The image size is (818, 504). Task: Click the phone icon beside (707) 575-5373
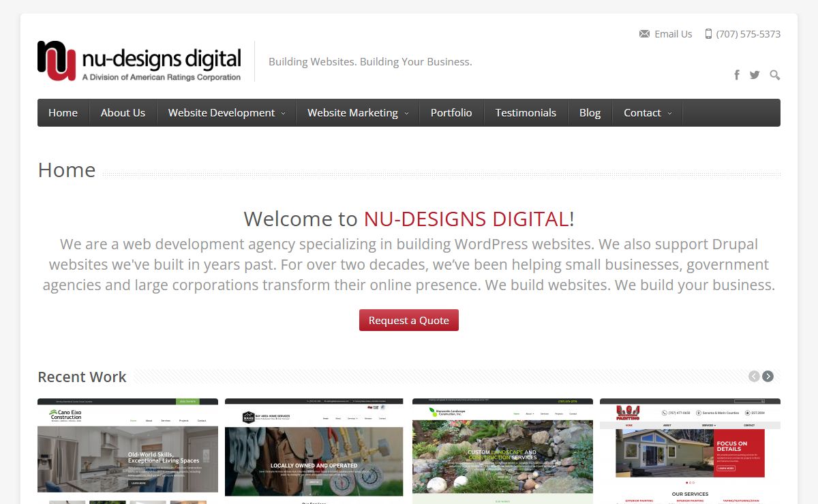708,34
